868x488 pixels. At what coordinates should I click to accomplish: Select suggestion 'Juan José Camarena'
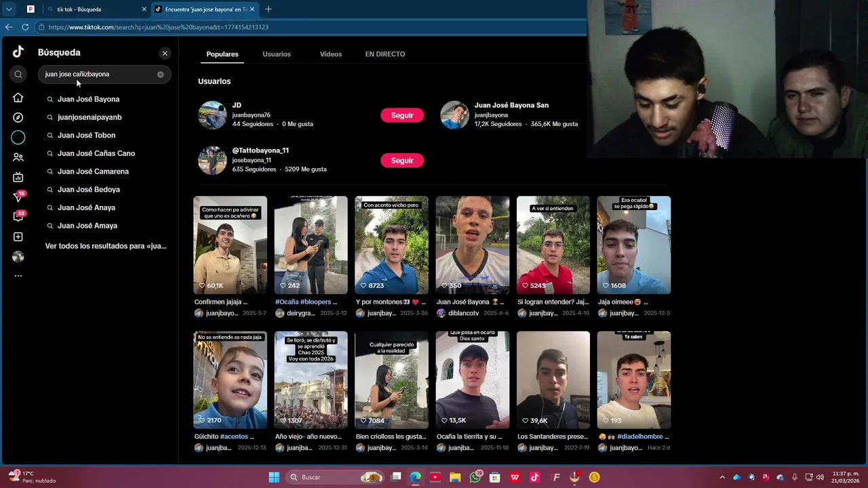pos(93,171)
